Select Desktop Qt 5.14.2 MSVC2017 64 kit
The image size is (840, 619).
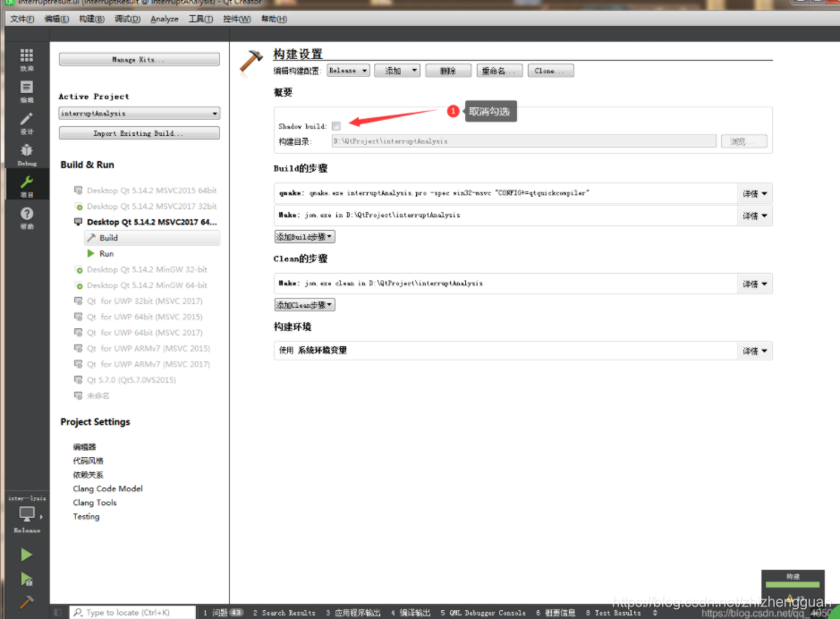point(151,222)
